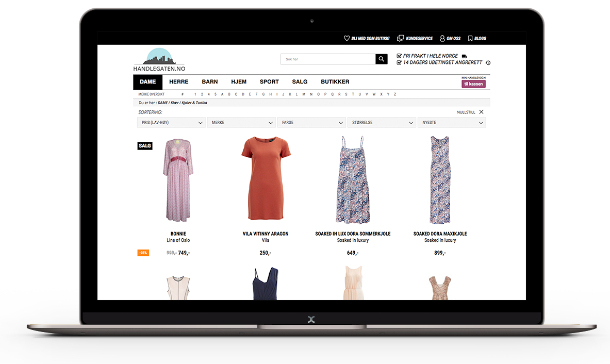Open the BUTIKKER menu item
Screen dimensions: 610x364
335,81
